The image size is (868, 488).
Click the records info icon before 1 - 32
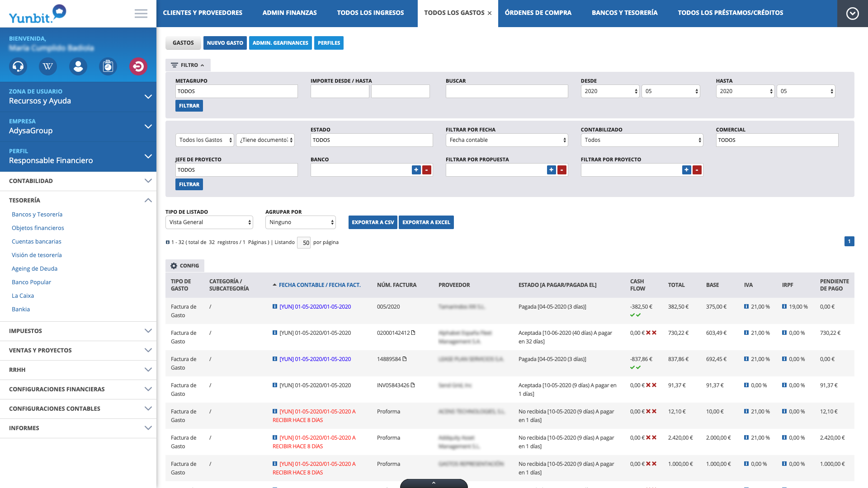tap(168, 242)
